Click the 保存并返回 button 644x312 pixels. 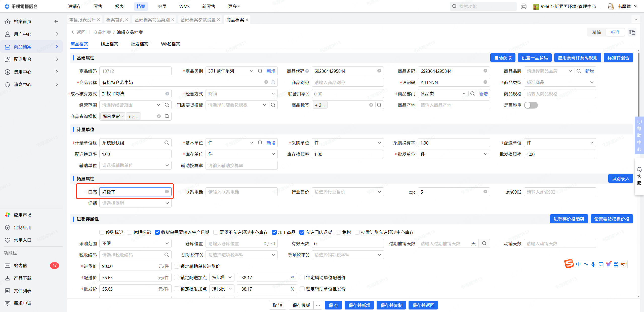click(423, 305)
